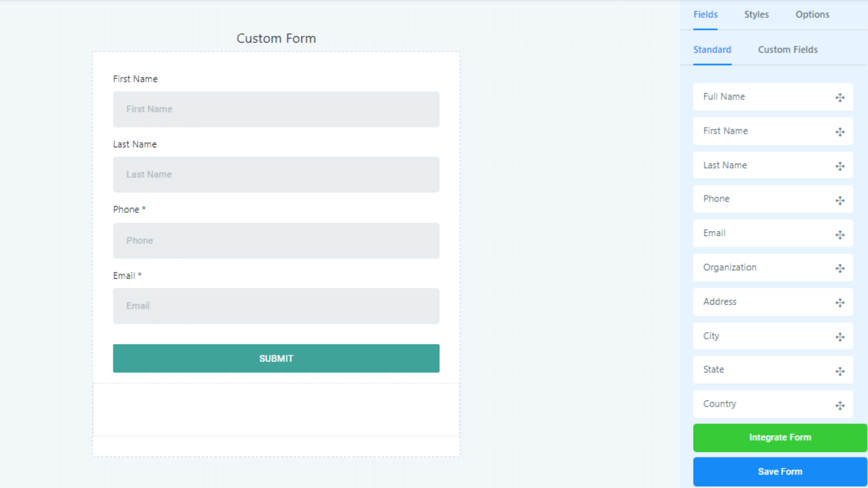The height and width of the screenshot is (488, 868).
Task: Click the move icon next to Address
Action: point(840,303)
